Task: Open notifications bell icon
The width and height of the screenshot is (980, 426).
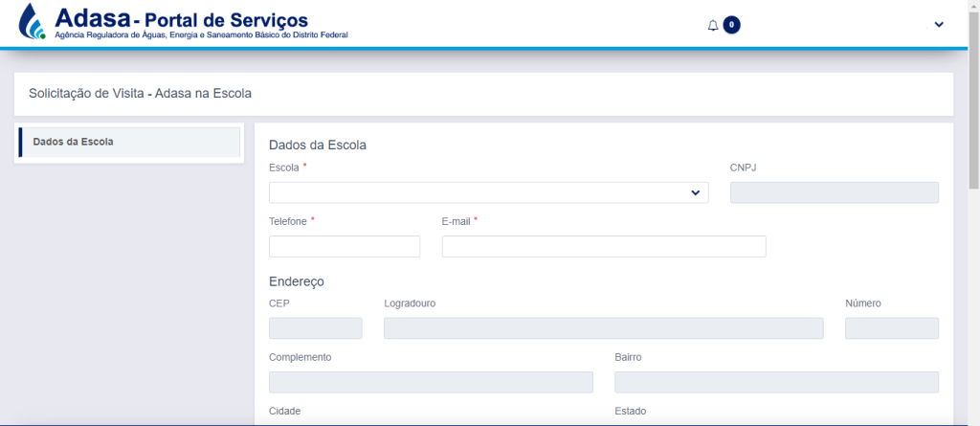Action: point(712,25)
